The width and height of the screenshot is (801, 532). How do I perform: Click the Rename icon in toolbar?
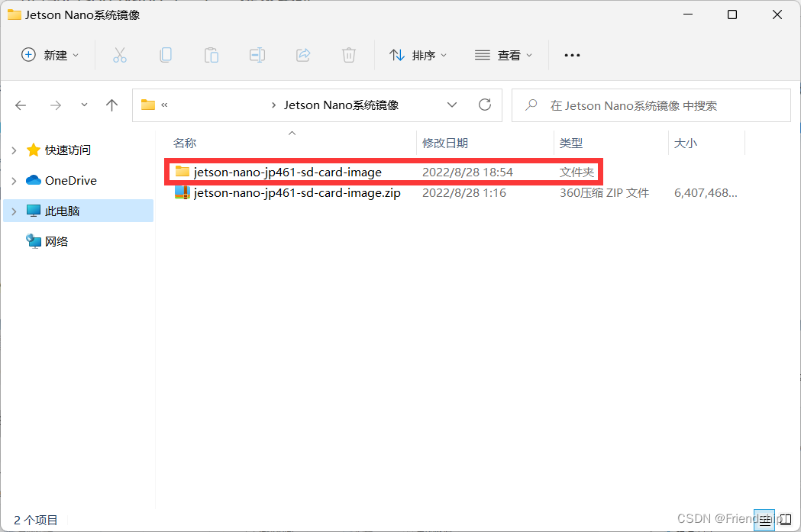click(x=257, y=55)
